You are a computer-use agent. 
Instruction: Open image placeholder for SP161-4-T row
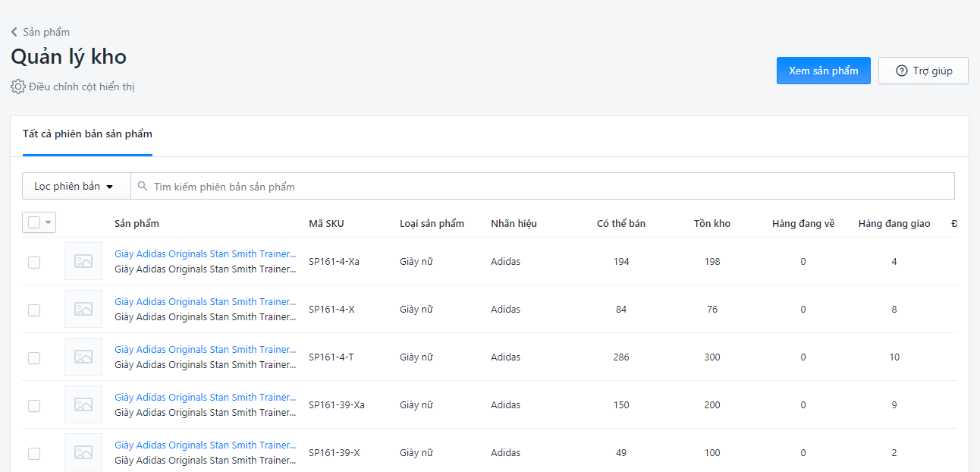(83, 357)
